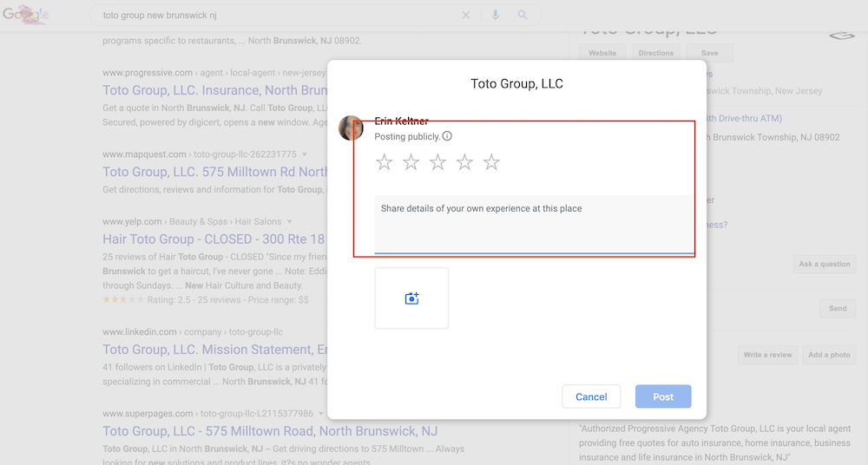868x465 pixels.
Task: Select the second rating star
Action: click(x=411, y=162)
